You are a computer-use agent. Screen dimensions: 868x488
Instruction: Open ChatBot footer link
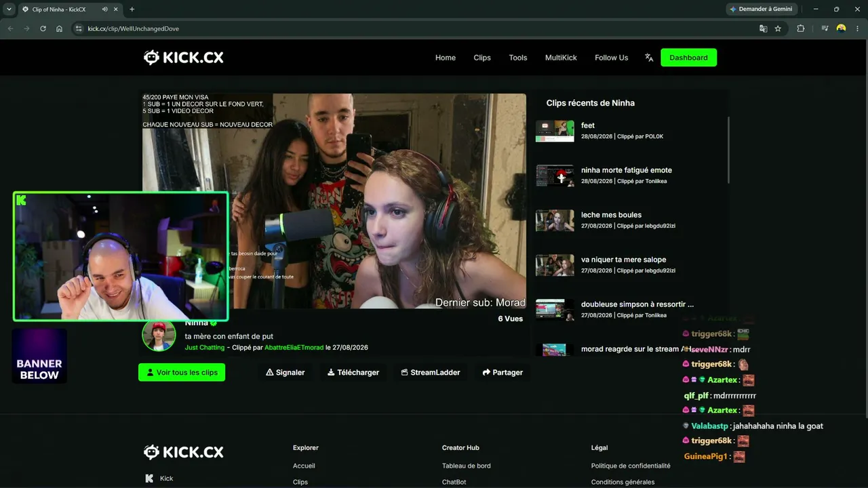pos(454,482)
